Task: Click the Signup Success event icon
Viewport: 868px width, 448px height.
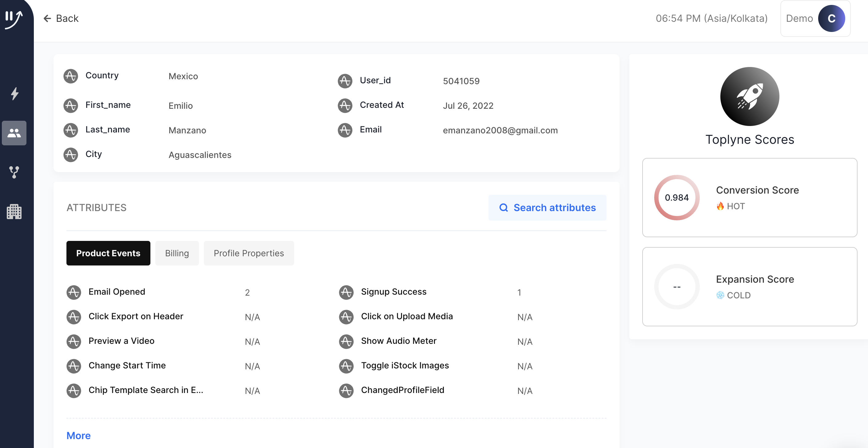Action: (x=346, y=292)
